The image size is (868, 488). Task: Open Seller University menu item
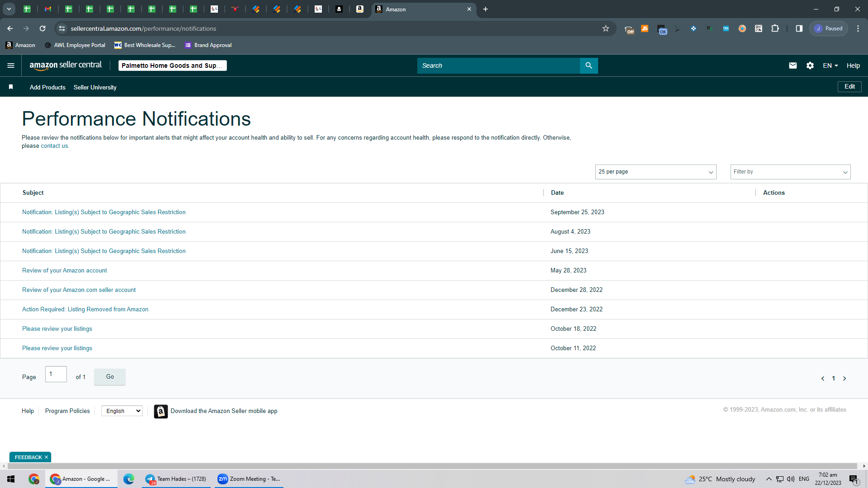pyautogui.click(x=95, y=87)
